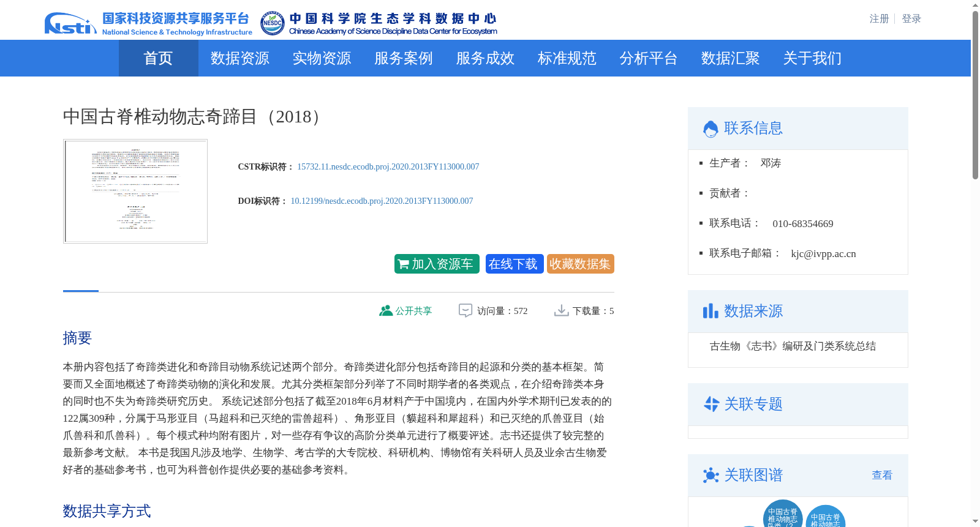980x527 pixels.
Task: Open 关于我们 navigation item
Action: click(812, 58)
